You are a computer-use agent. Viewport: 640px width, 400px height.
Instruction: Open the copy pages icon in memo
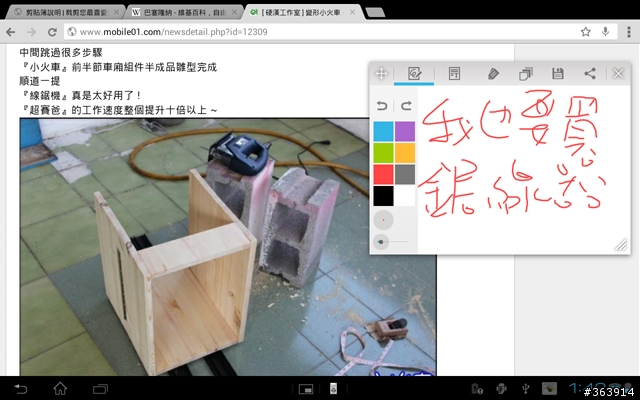(525, 74)
